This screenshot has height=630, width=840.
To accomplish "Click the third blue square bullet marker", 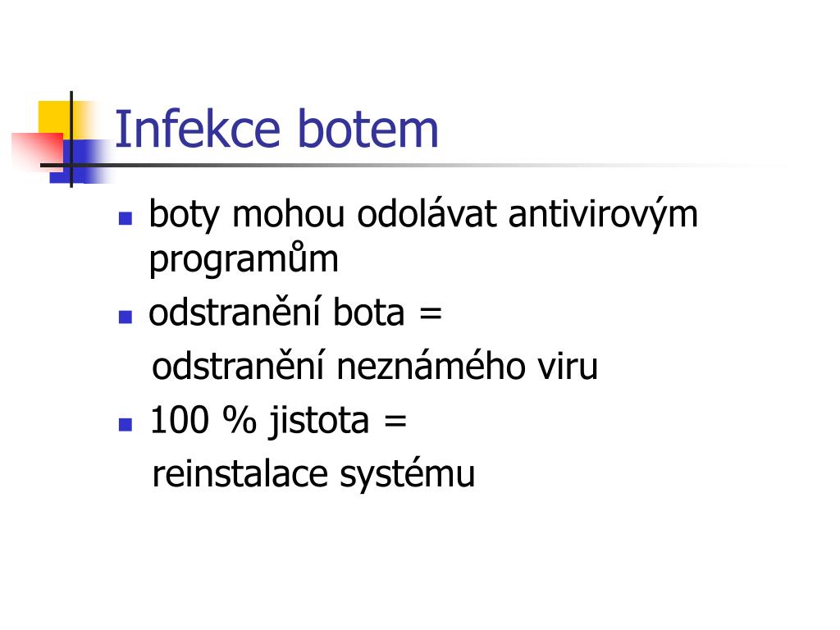I will tap(126, 425).
